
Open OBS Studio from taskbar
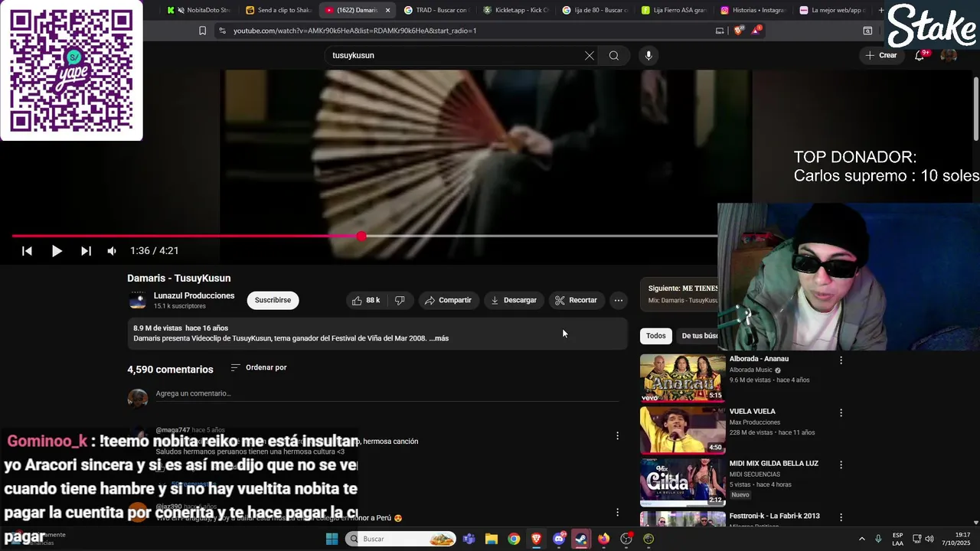(626, 539)
